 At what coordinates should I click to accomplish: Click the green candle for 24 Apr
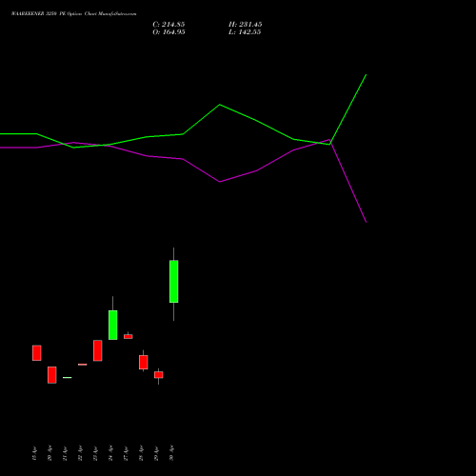click(112, 325)
